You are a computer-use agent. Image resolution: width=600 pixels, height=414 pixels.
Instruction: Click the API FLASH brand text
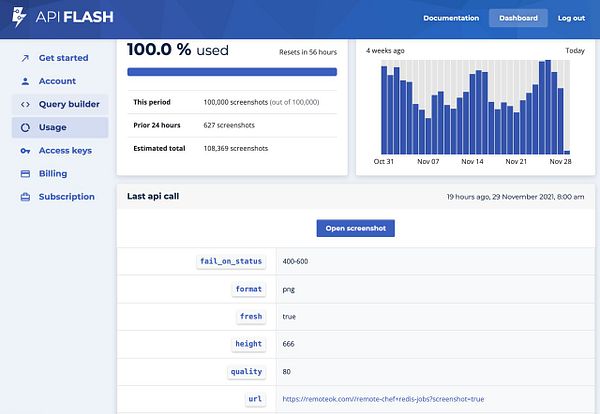click(x=75, y=17)
